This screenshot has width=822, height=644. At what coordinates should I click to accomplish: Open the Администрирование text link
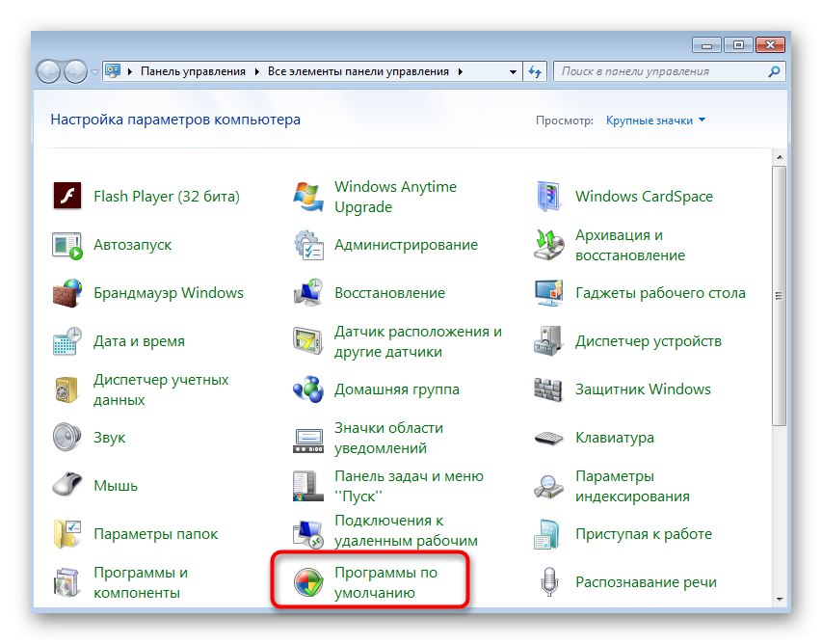[x=406, y=245]
